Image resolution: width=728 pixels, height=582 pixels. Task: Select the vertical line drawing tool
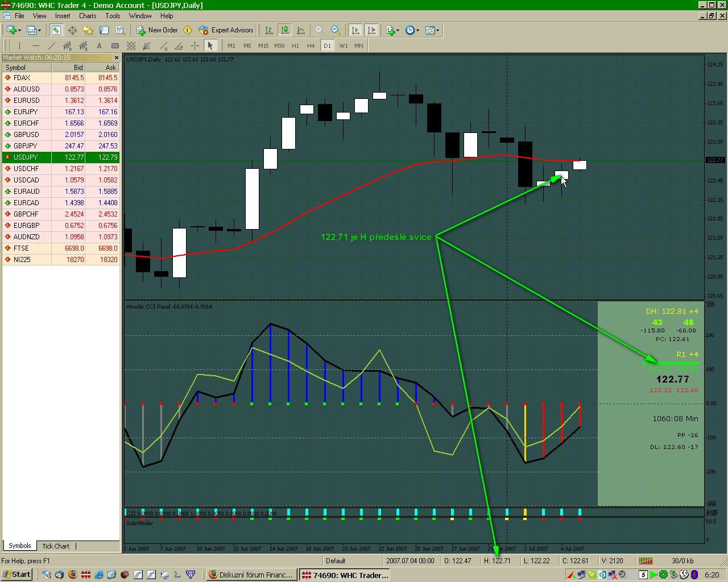click(x=19, y=45)
